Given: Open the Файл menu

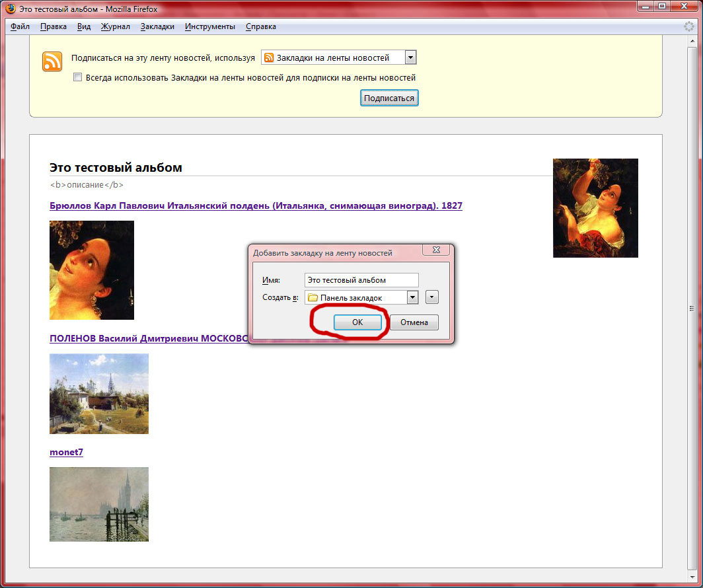Looking at the screenshot, I should point(20,26).
